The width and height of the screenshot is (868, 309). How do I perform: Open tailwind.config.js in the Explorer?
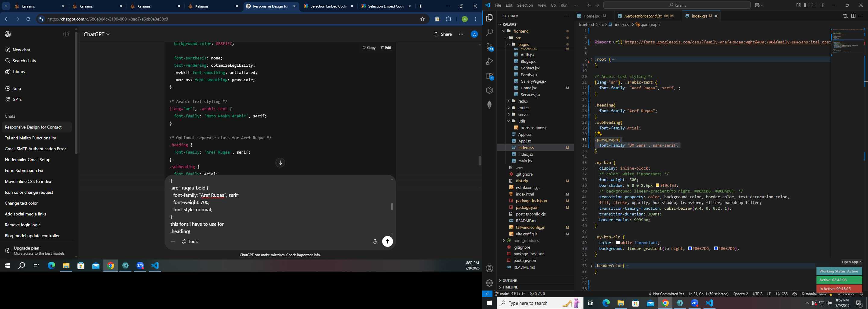(x=530, y=227)
